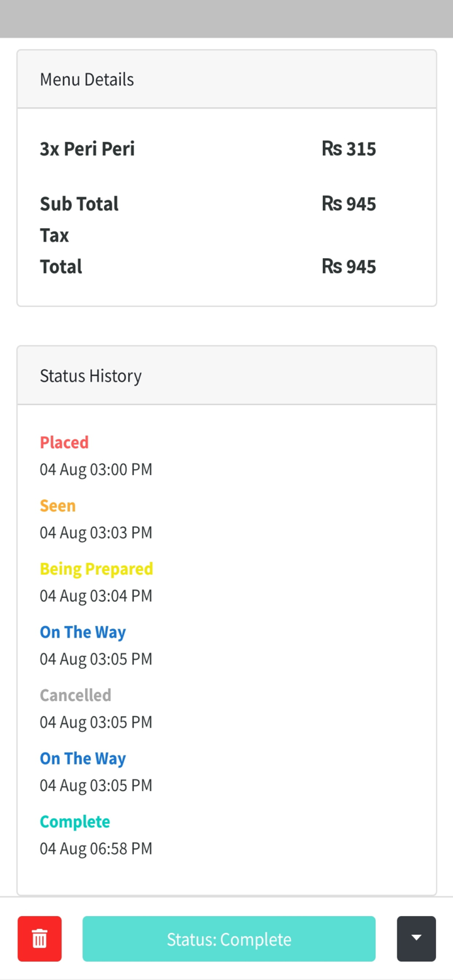This screenshot has height=980, width=453.
Task: Open the status dropdown arrow
Action: [416, 939]
